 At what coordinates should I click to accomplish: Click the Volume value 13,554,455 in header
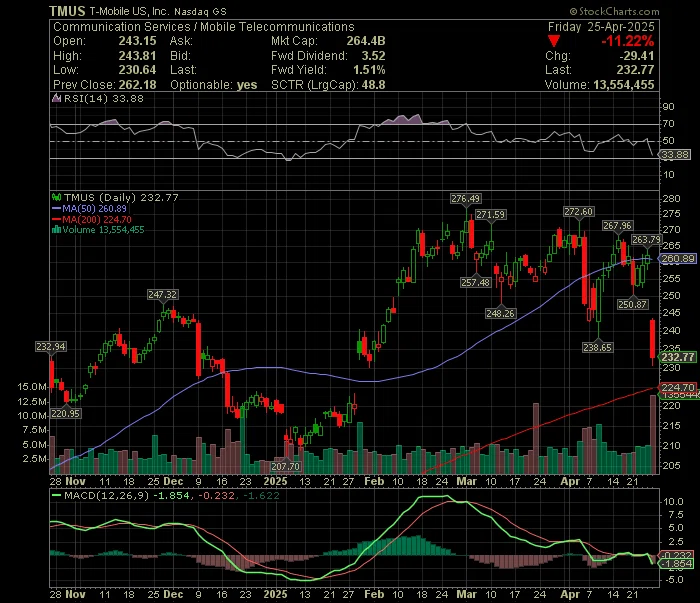click(x=624, y=85)
